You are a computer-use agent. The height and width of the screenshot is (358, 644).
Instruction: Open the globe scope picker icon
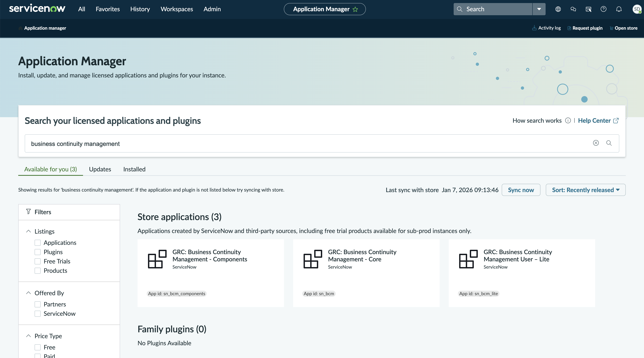coord(558,9)
